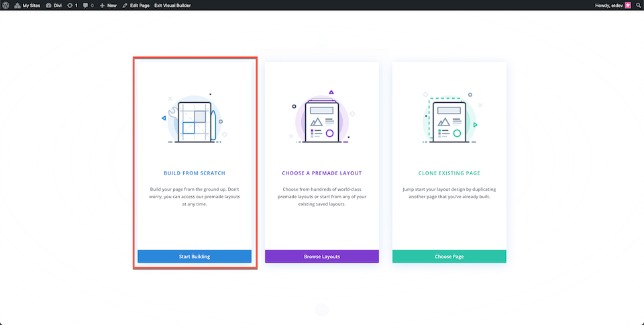Click the premade layout illustration

pyautogui.click(x=322, y=117)
